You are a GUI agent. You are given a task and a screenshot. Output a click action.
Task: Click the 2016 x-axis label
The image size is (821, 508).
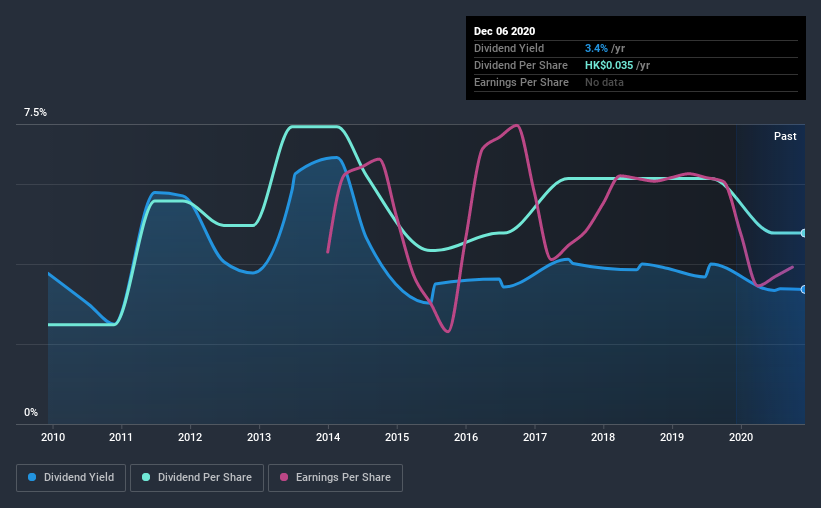coord(466,437)
